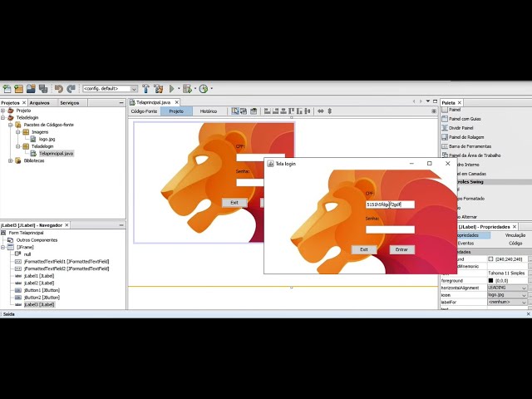Select Form Telaprincipal in Navegador
This screenshot has height=399, width=532.
(x=26, y=233)
